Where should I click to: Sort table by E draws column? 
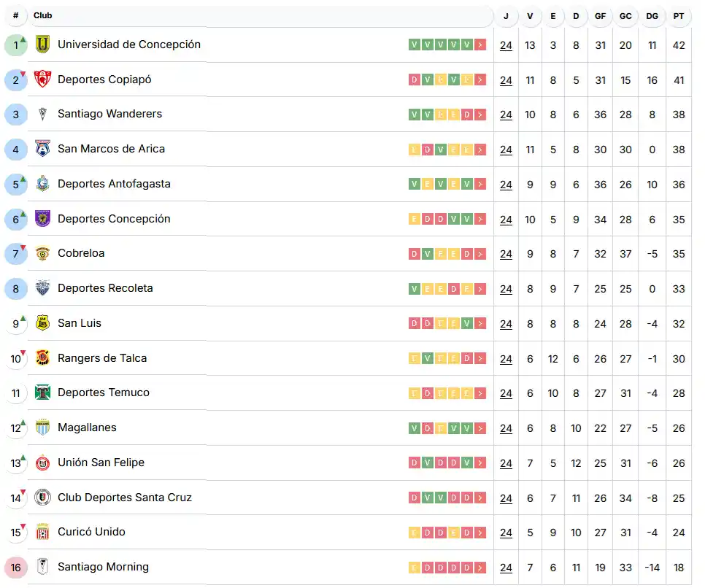point(553,16)
